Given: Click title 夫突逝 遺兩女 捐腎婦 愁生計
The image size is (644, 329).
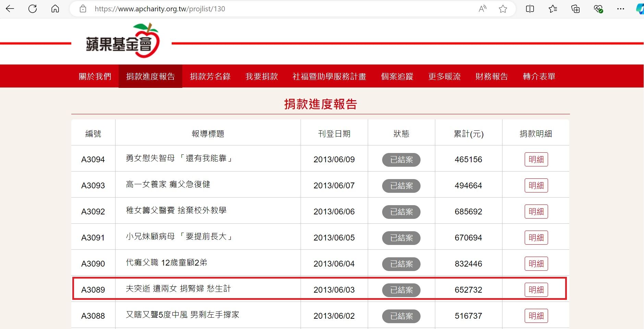Looking at the screenshot, I should 178,289.
